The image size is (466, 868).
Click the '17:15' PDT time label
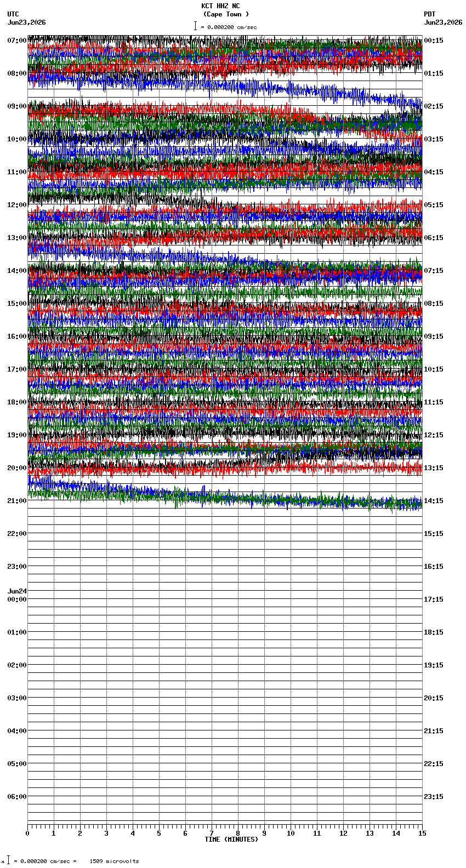434,599
